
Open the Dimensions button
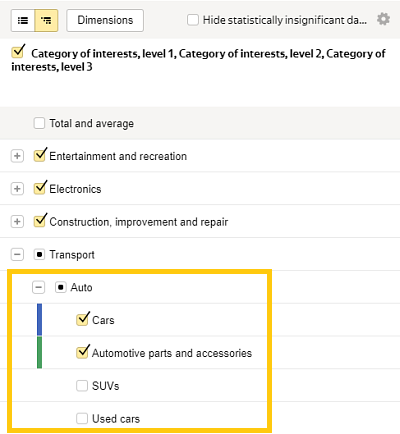click(x=105, y=20)
